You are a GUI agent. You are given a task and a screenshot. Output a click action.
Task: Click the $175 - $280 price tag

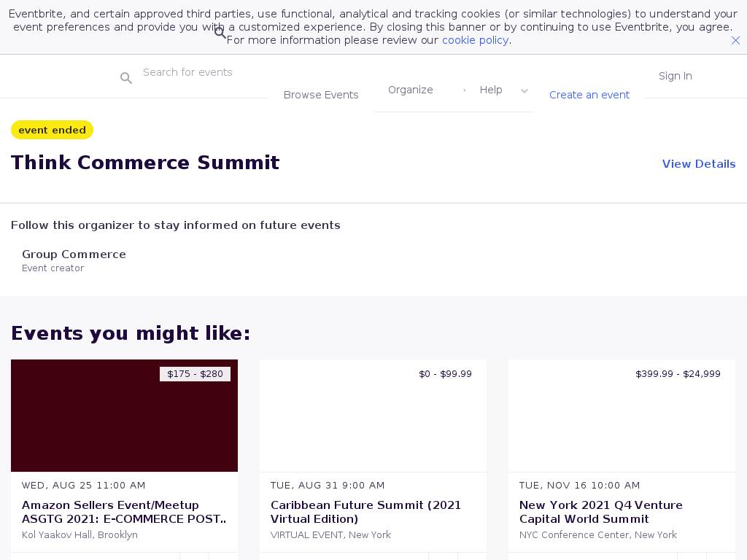195,374
